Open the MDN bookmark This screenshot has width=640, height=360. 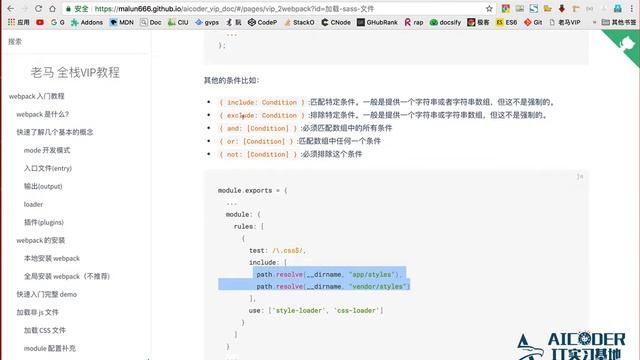tap(122, 22)
